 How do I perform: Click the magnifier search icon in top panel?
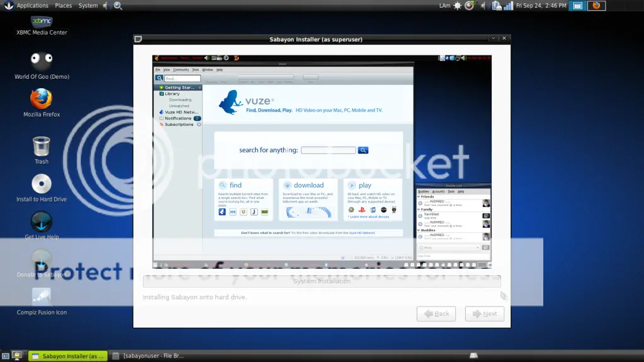pos(118,5)
